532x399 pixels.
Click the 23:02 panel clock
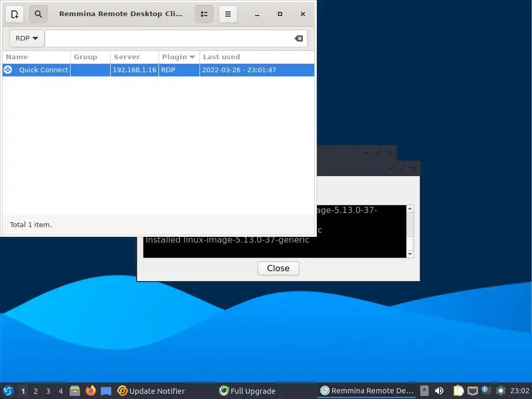point(520,391)
